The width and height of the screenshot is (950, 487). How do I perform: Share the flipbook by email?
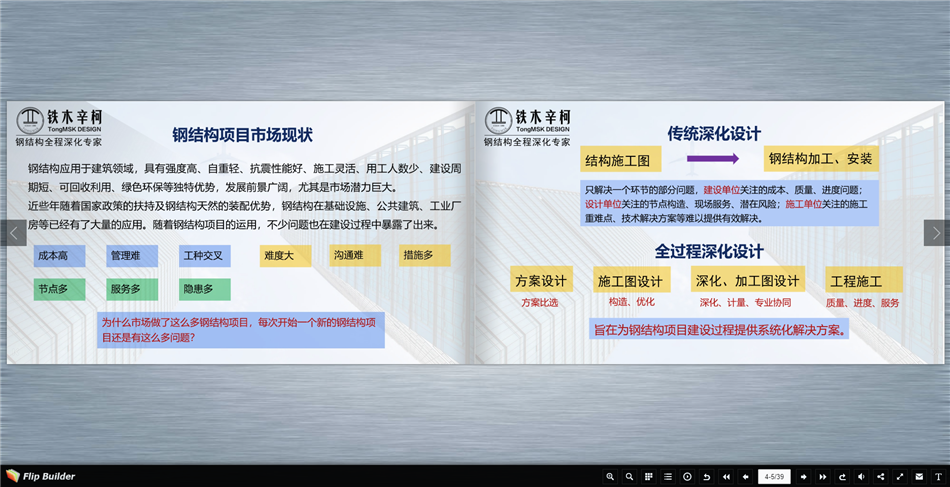click(x=919, y=477)
